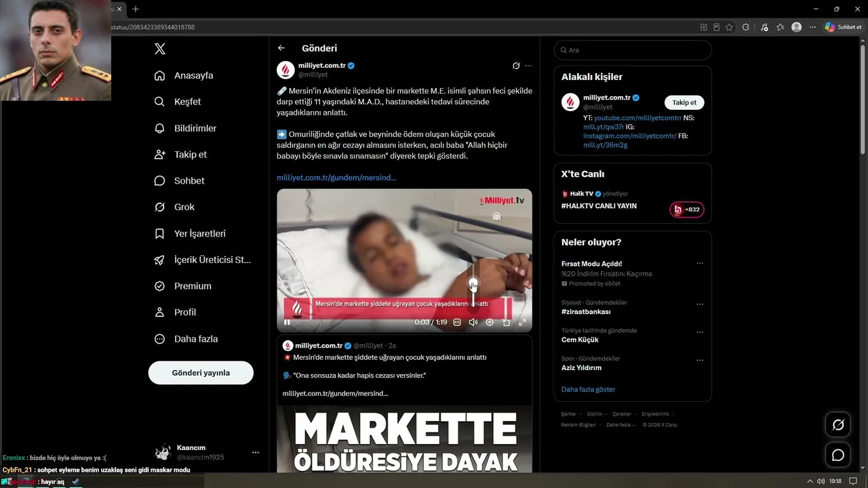
Task: Click Takip et button for milliyet.com.tr
Action: click(x=684, y=102)
